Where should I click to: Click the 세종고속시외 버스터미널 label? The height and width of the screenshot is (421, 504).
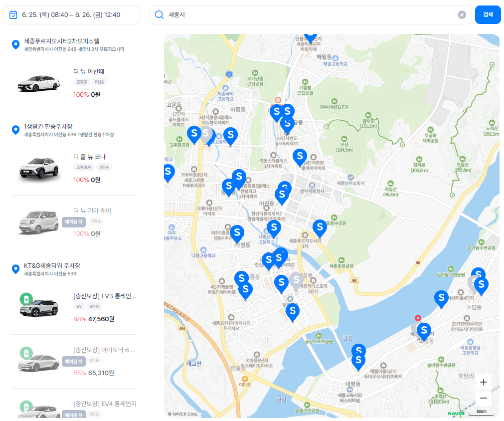click(x=349, y=398)
